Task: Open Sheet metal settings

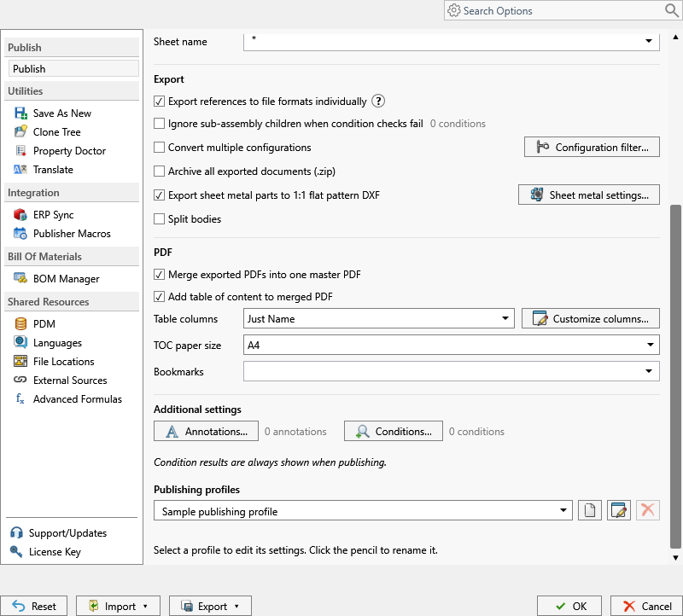Action: pos(588,195)
